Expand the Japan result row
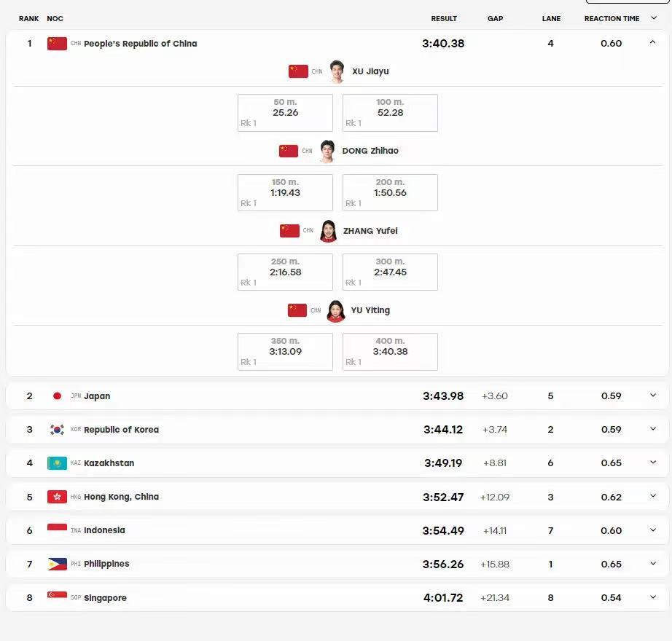672x641 pixels. 653,396
